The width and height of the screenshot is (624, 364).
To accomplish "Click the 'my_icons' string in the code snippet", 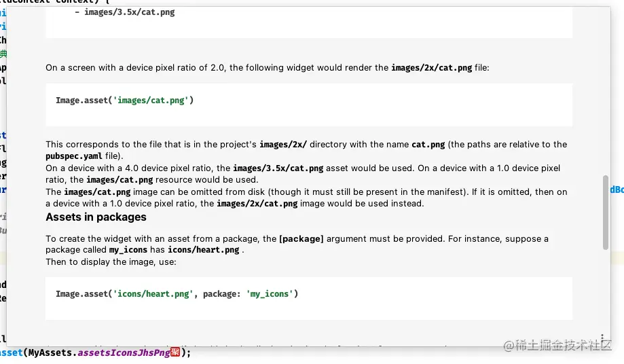I will pyautogui.click(x=269, y=294).
